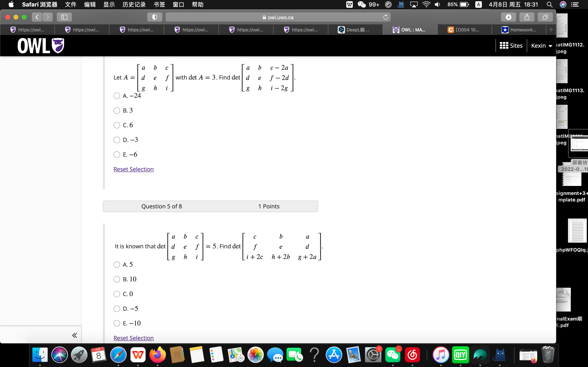Image resolution: width=588 pixels, height=367 pixels.
Task: Open tab overview icon in Safari
Action: [545, 17]
